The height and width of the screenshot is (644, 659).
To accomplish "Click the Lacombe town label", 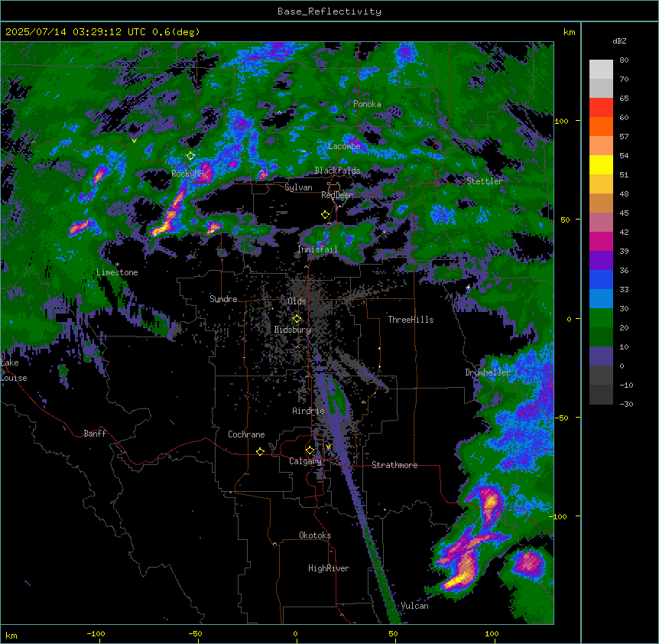I will (344, 146).
